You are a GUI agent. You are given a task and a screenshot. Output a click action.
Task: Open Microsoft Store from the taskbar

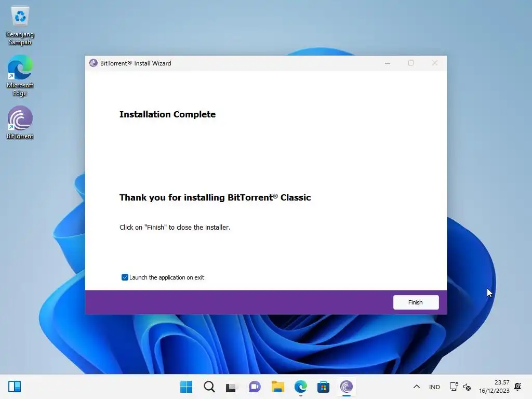(x=323, y=387)
